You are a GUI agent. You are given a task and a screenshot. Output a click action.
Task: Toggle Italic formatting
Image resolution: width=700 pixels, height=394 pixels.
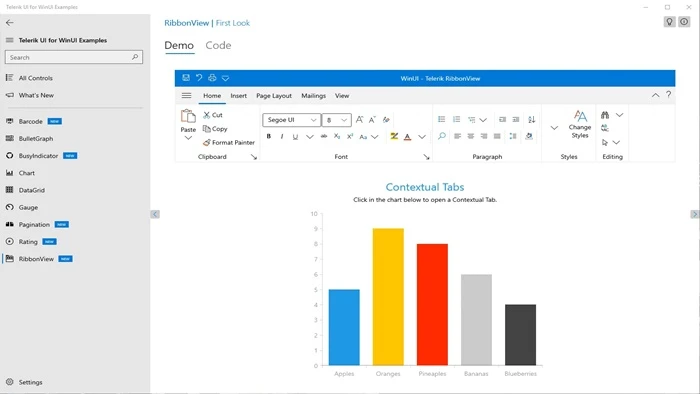click(282, 136)
